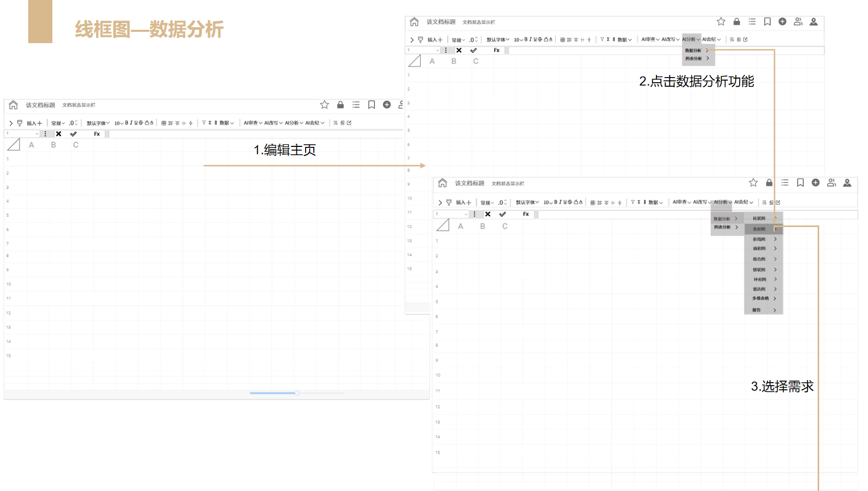Click the star icon in the step 3 window
Viewport: 868px width, 491px height.
(753, 182)
